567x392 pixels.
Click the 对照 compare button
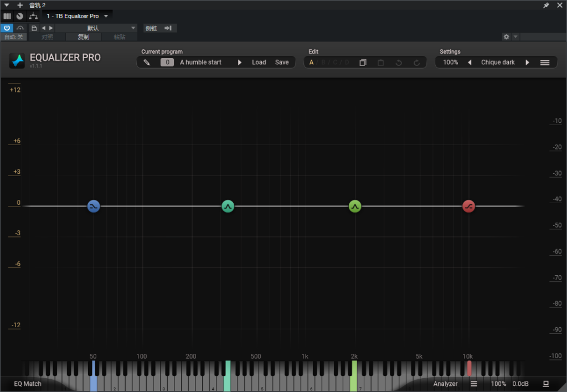pyautogui.click(x=47, y=37)
